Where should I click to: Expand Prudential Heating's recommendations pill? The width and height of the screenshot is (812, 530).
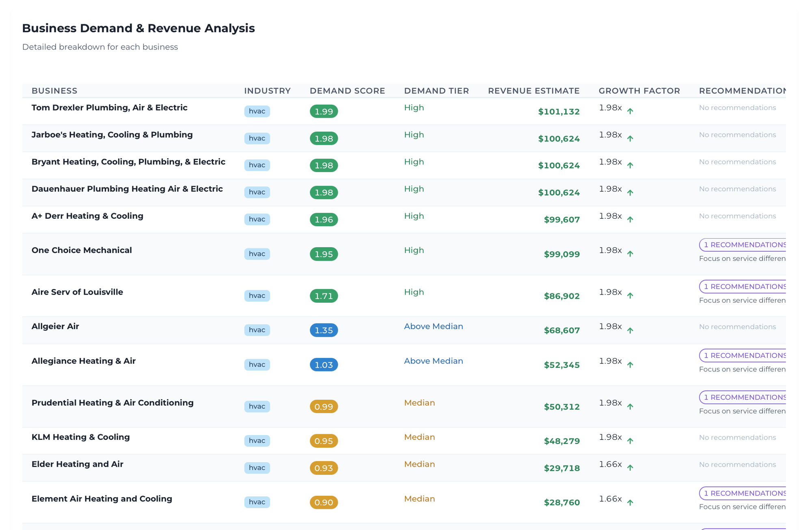click(x=744, y=397)
